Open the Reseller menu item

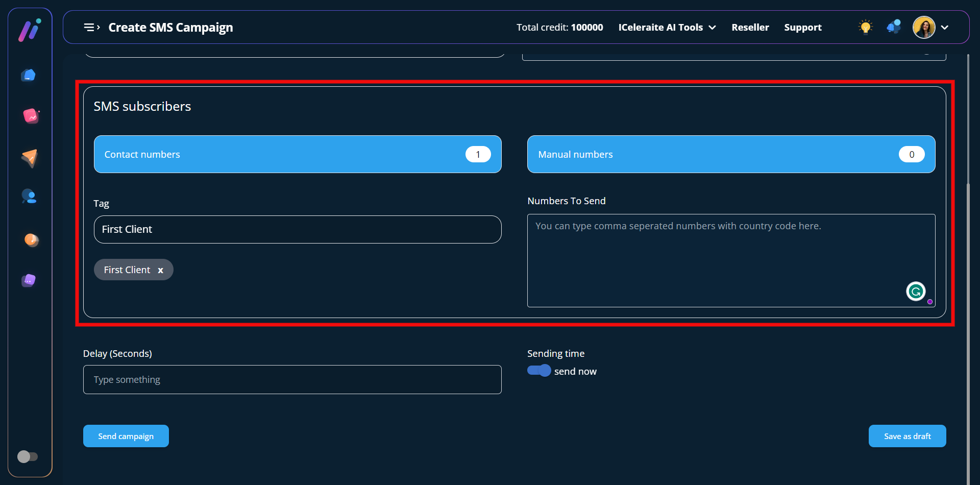point(750,28)
